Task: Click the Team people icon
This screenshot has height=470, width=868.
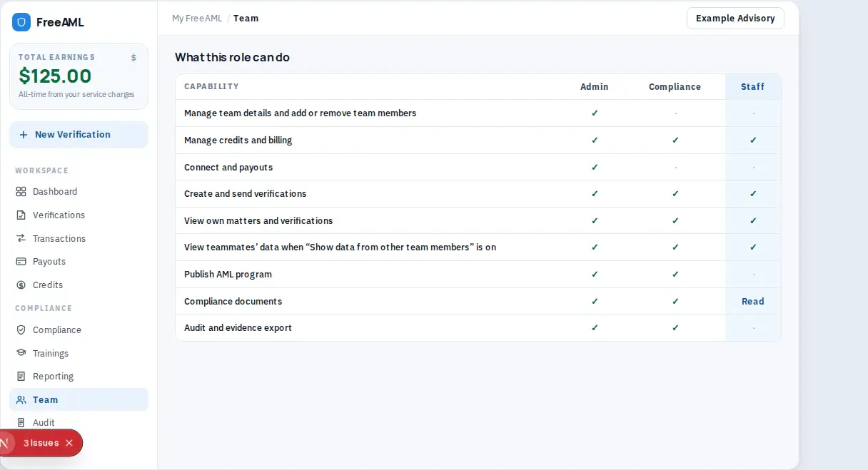Action: 21,400
